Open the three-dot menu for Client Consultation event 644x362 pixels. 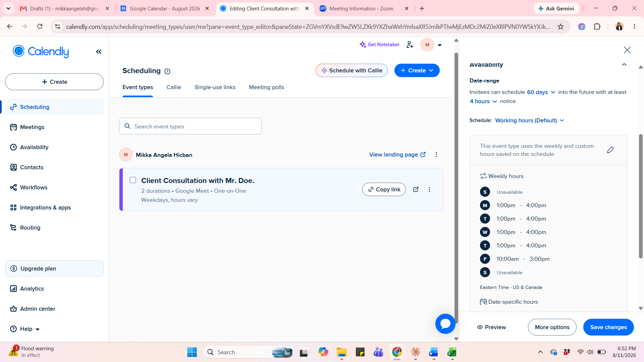coord(429,189)
